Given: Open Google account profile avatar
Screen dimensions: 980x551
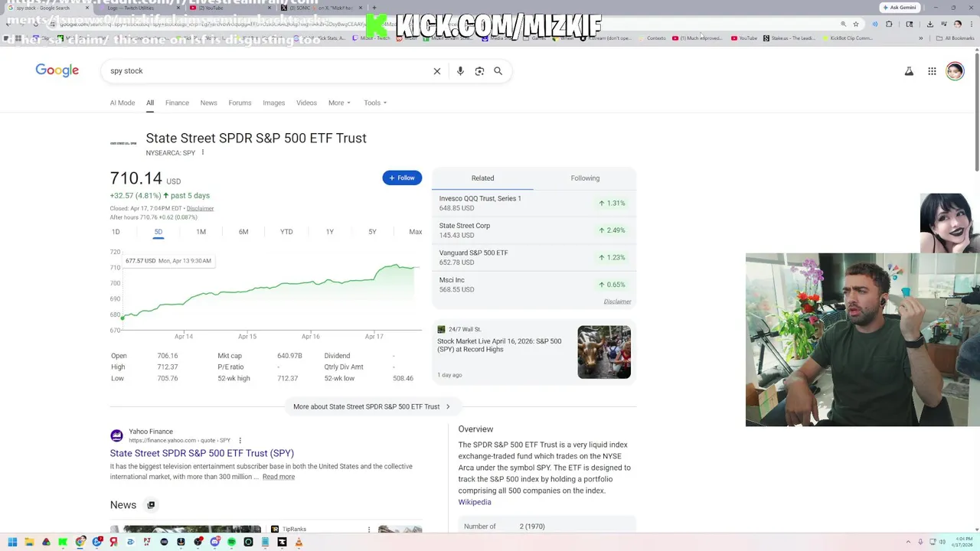Looking at the screenshot, I should point(955,71).
